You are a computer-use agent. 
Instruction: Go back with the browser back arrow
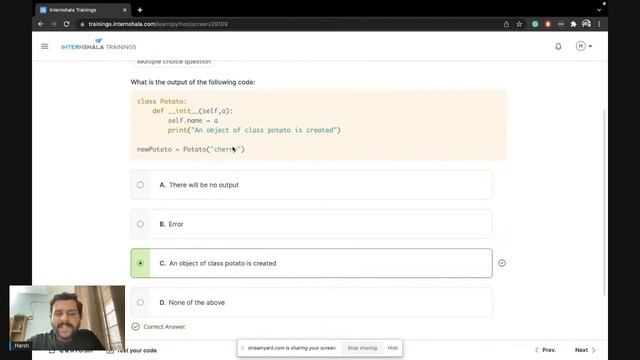pyautogui.click(x=41, y=24)
